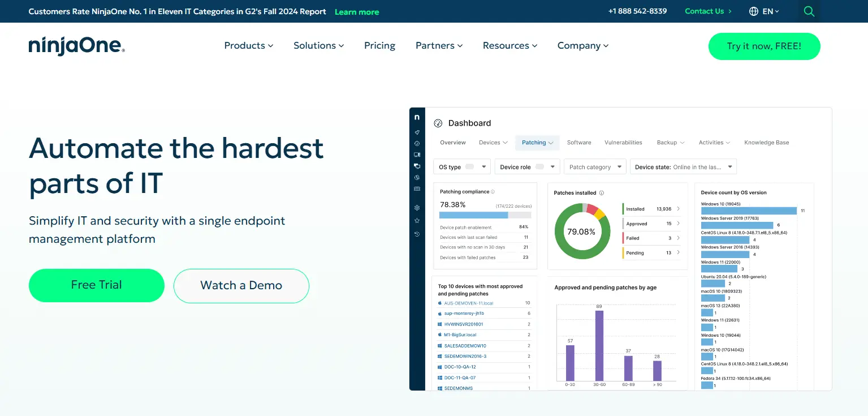
Task: Click the info icon next to Patching compliance
Action: pyautogui.click(x=493, y=192)
